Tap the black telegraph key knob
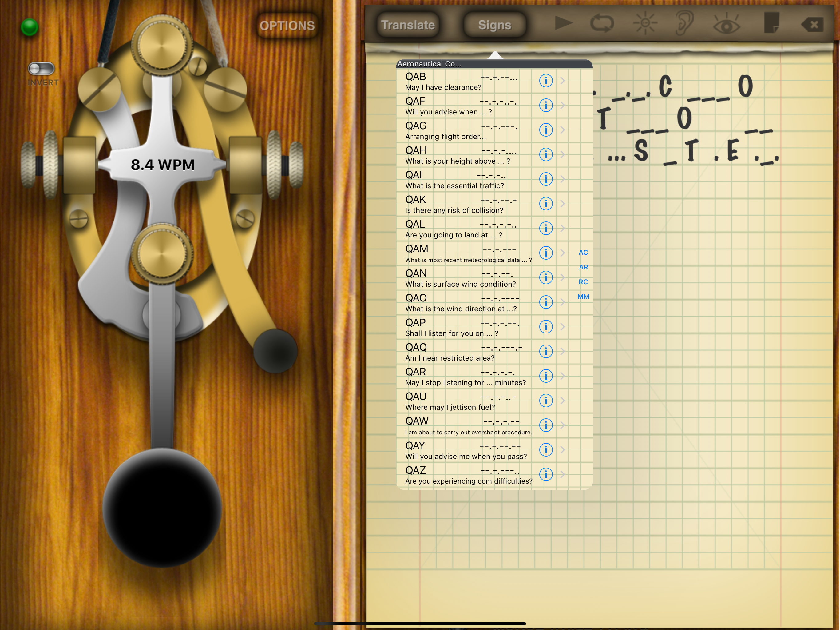The image size is (840, 630). (x=162, y=508)
